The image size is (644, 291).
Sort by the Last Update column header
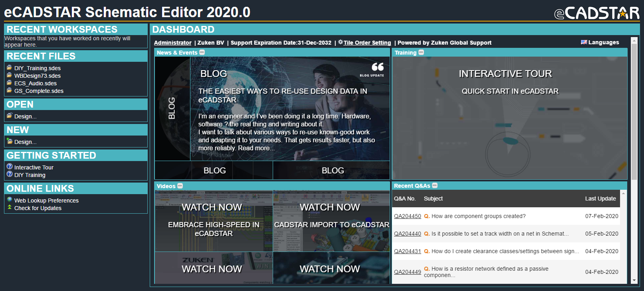(600, 199)
